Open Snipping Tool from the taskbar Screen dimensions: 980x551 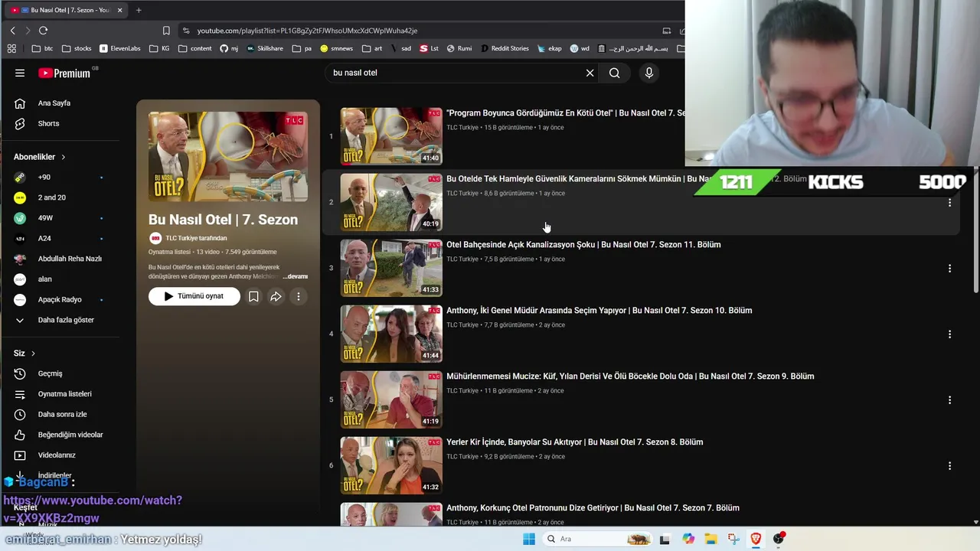(733, 539)
